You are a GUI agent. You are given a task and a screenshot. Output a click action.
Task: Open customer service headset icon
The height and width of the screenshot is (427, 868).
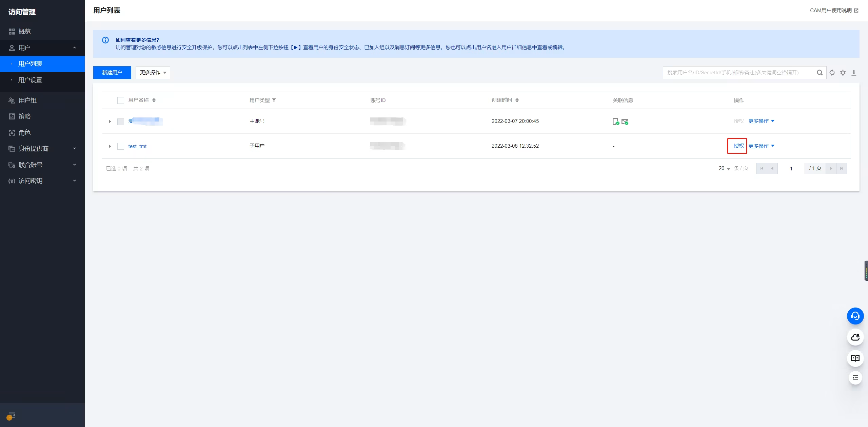pos(855,316)
